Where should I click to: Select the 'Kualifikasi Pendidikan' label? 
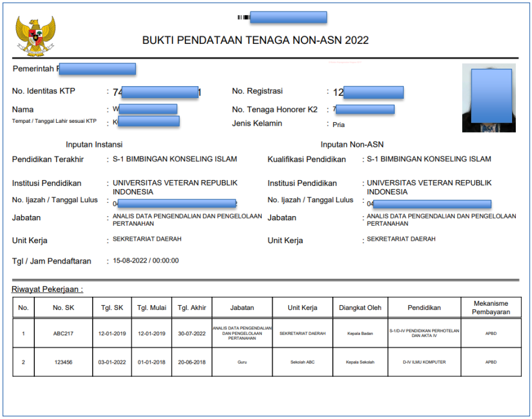click(307, 159)
